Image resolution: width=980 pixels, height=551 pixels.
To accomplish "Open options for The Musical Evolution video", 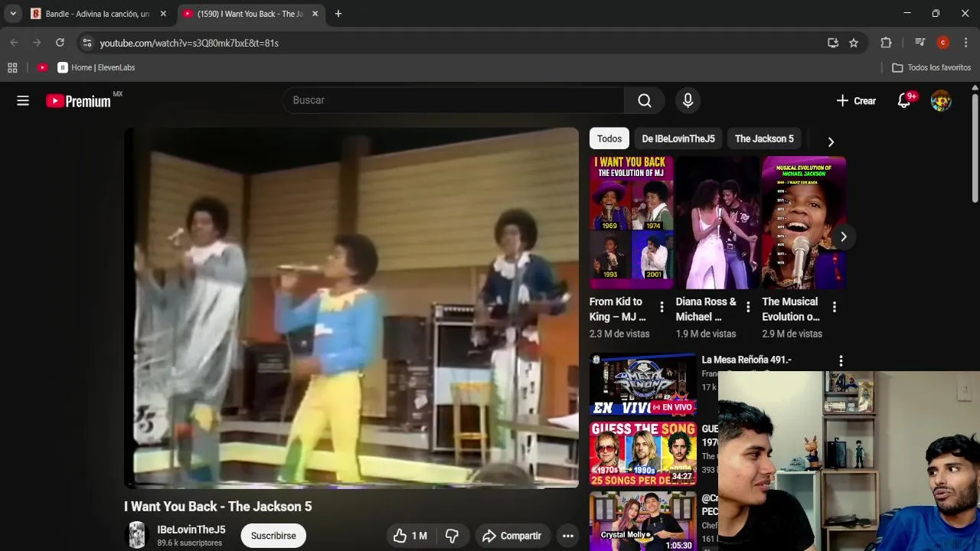I will 834,307.
